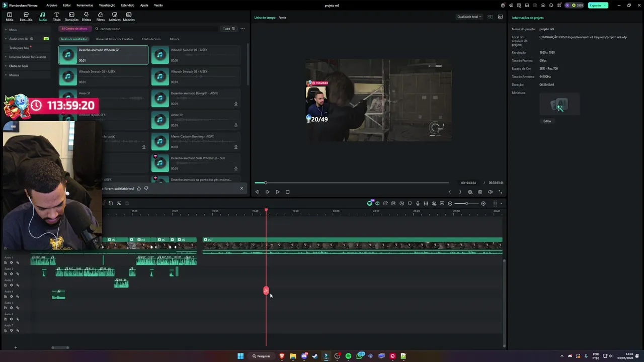Zoom in the timeline with plus button
This screenshot has height=362, width=644.
(483, 204)
